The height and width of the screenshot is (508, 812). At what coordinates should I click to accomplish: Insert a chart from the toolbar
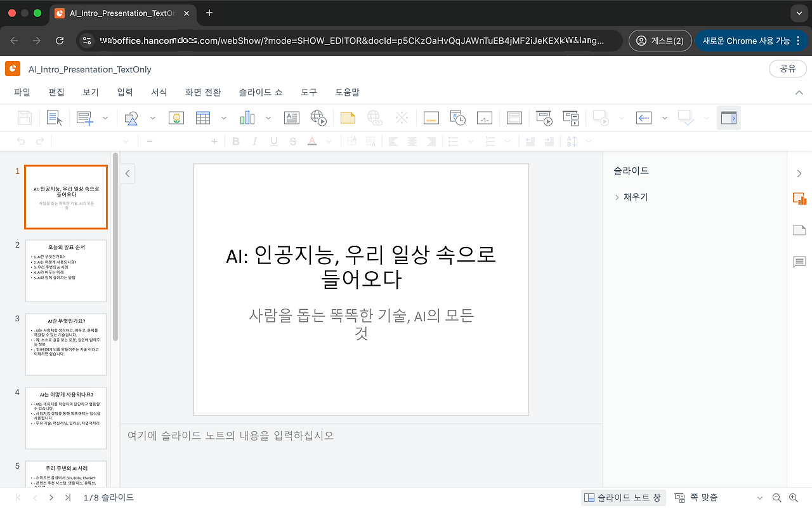(x=247, y=117)
